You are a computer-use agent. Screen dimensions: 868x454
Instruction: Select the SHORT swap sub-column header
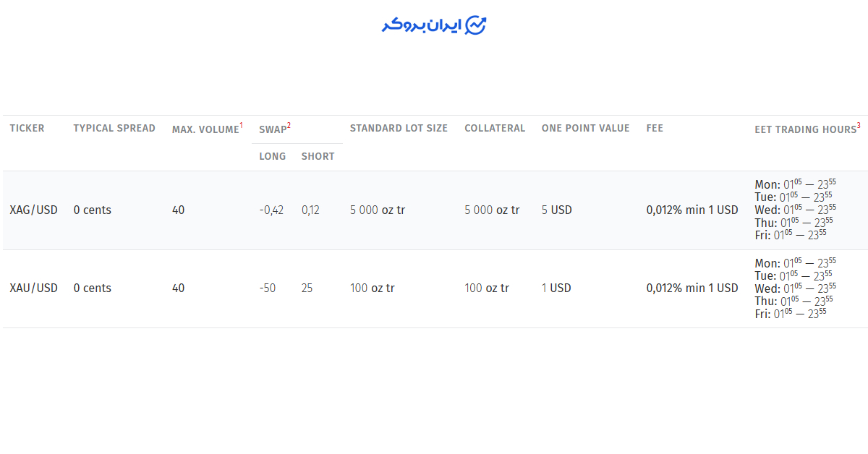[x=318, y=156]
